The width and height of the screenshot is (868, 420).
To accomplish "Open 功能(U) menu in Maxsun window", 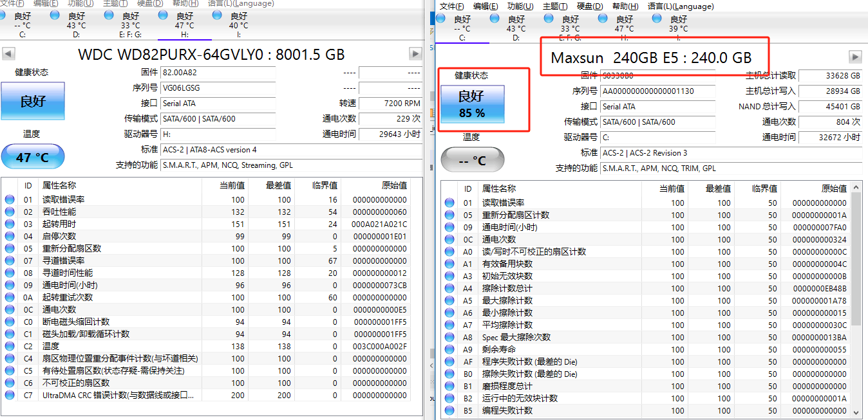I will 520,6.
